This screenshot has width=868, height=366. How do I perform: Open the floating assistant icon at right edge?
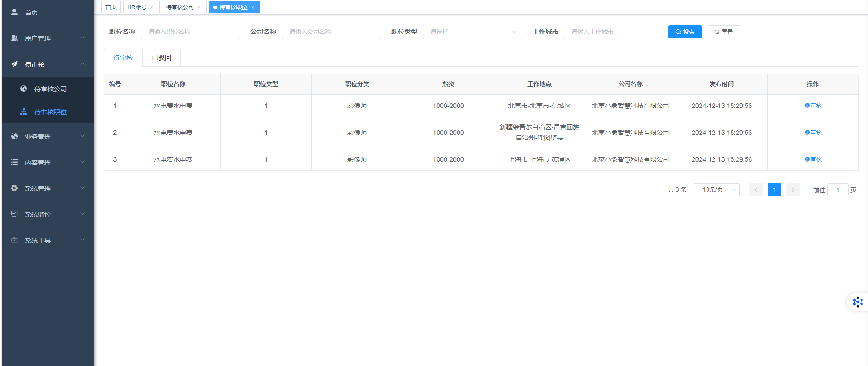tap(857, 302)
